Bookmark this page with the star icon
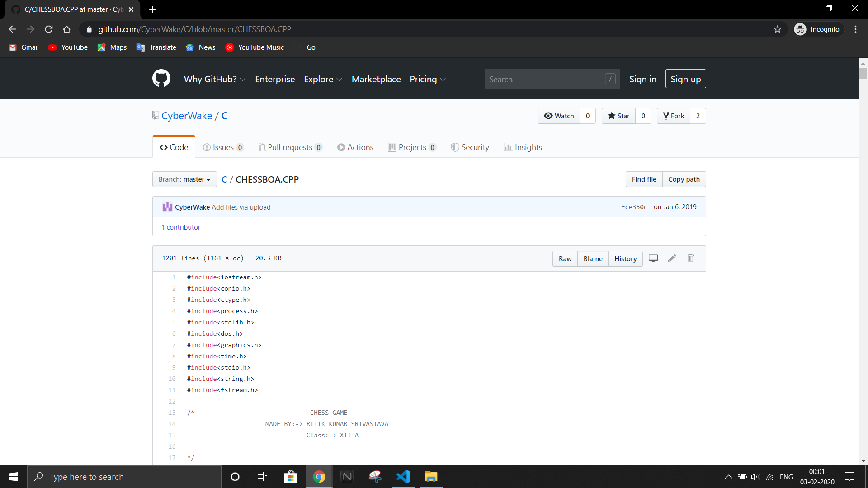This screenshot has height=488, width=868. point(778,29)
